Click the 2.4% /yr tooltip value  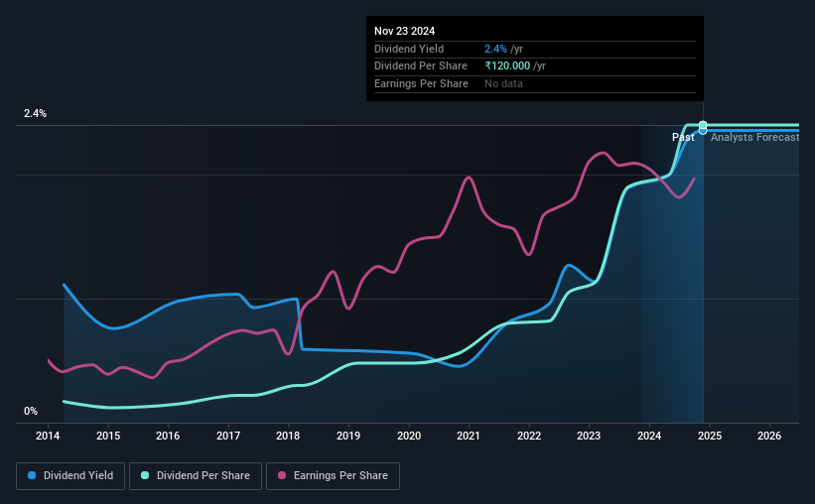[503, 49]
